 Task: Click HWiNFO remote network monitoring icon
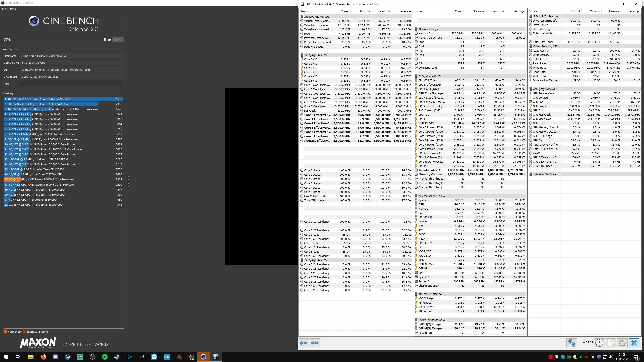571,343
